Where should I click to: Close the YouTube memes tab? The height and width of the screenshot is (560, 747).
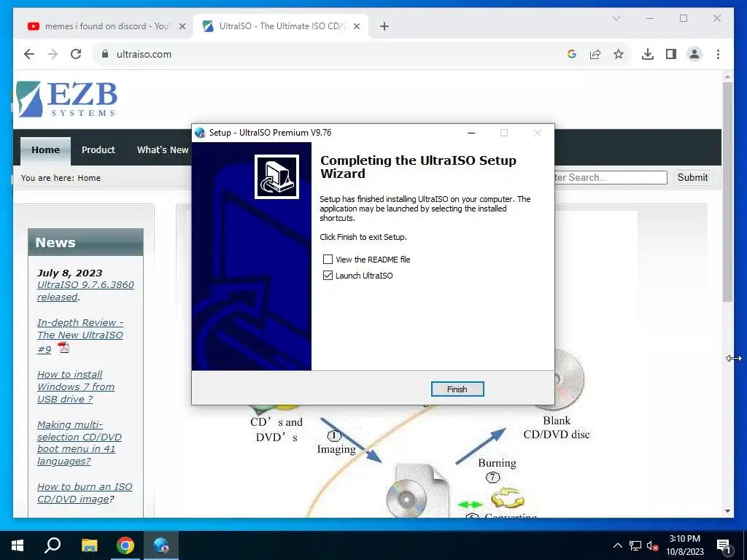pyautogui.click(x=182, y=26)
